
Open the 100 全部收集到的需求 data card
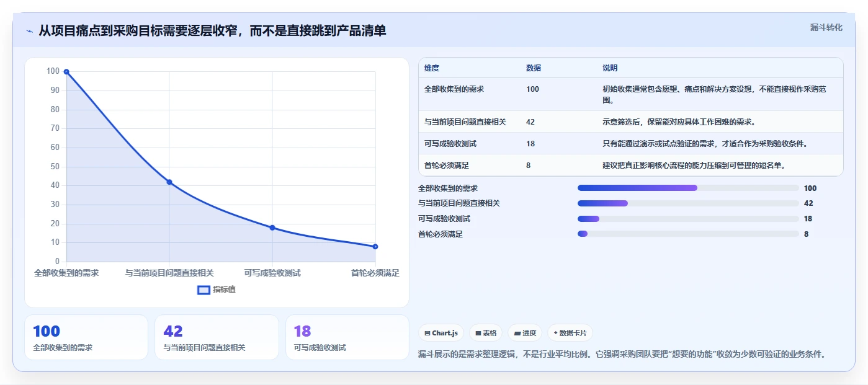pyautogui.click(x=86, y=337)
